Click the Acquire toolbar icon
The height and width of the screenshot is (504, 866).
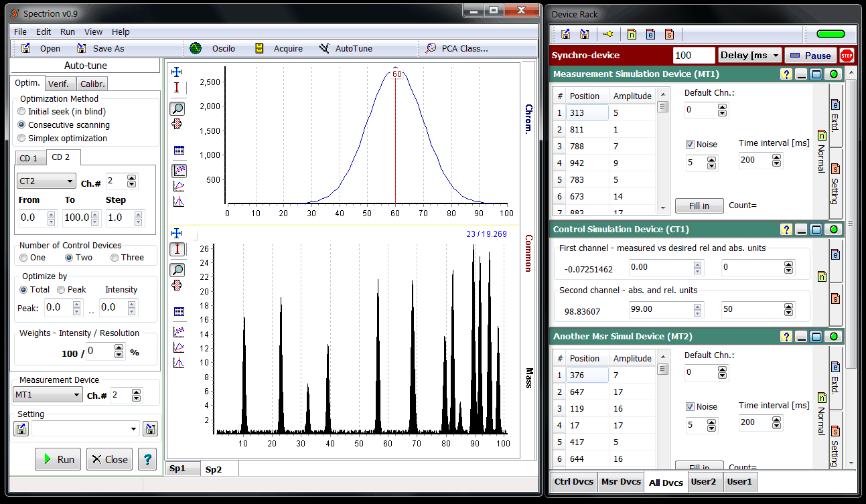click(259, 48)
